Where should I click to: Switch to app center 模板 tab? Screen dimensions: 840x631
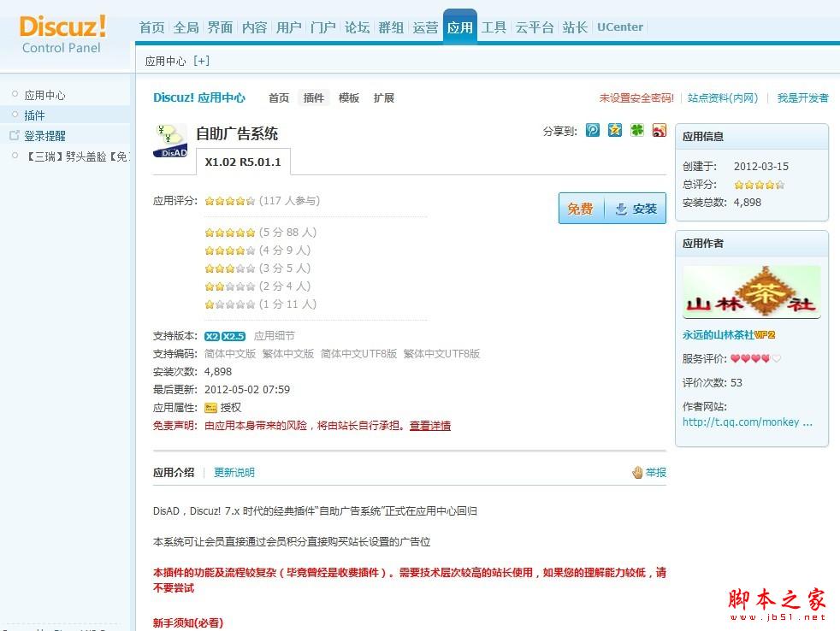click(349, 98)
